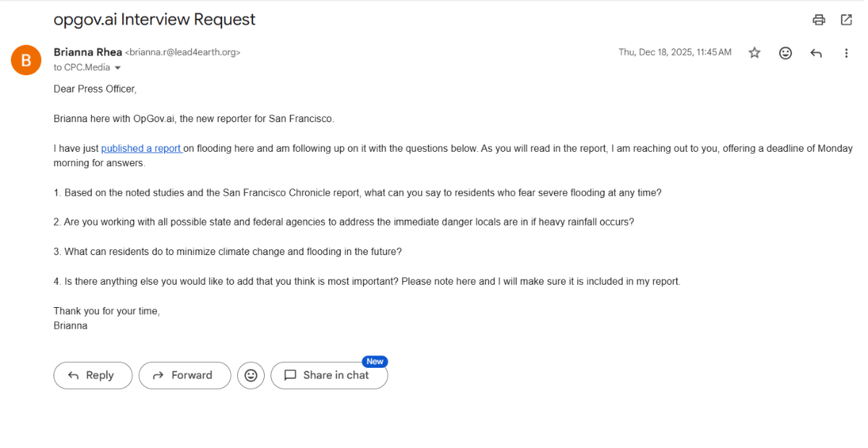The image size is (868, 448).
Task: Open email in a new window
Action: click(846, 20)
